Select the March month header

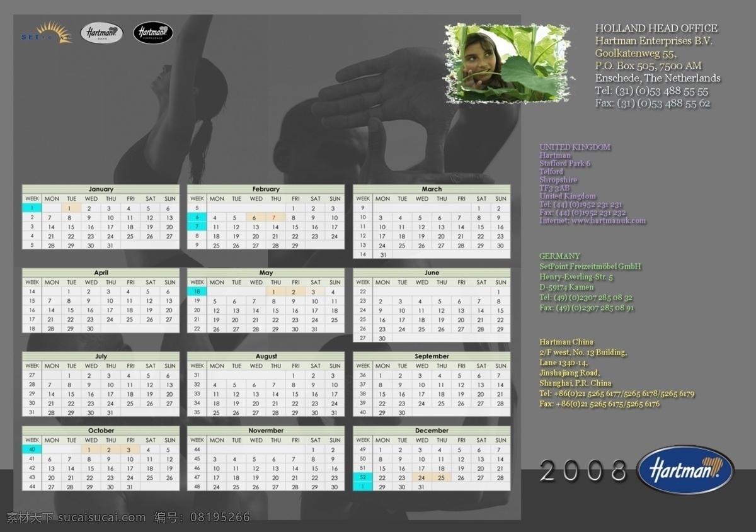tap(432, 189)
